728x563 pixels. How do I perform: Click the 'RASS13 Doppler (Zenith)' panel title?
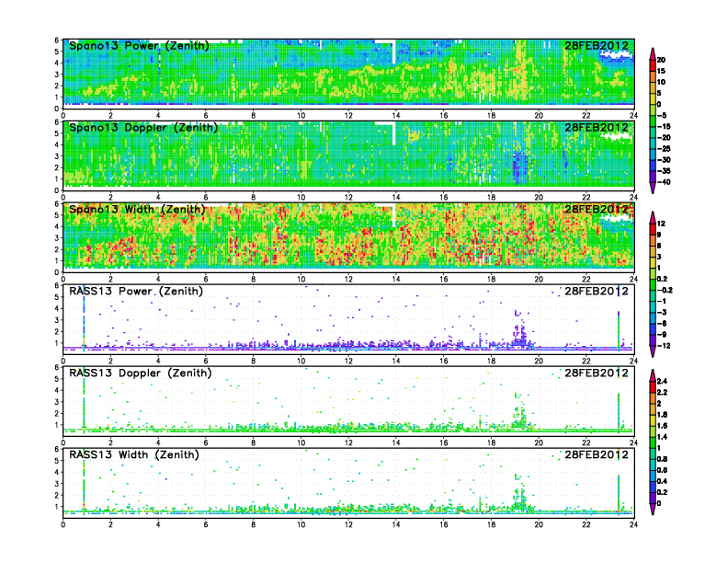141,373
